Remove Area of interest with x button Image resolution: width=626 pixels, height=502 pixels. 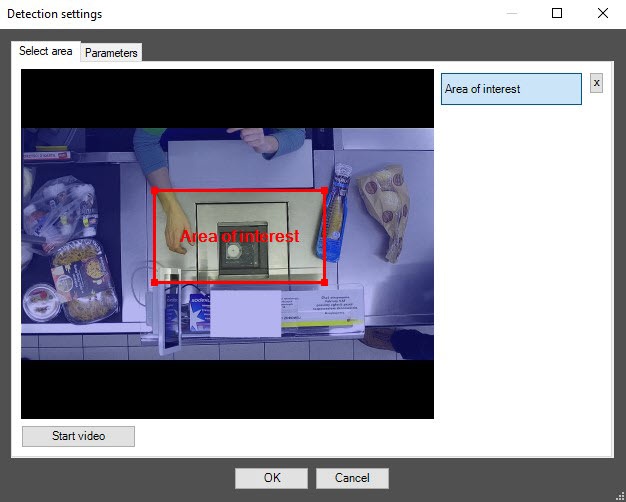(x=596, y=83)
